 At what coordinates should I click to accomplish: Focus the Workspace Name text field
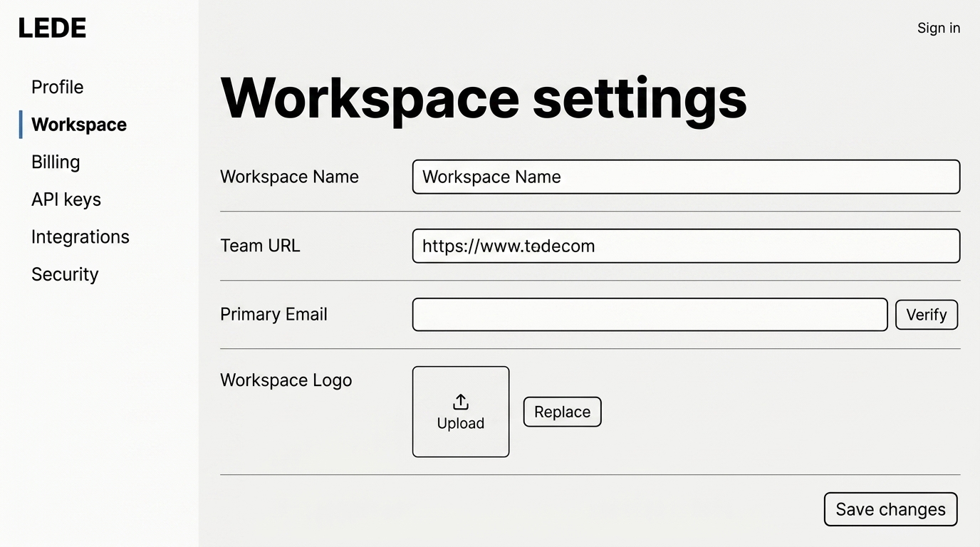pyautogui.click(x=685, y=177)
